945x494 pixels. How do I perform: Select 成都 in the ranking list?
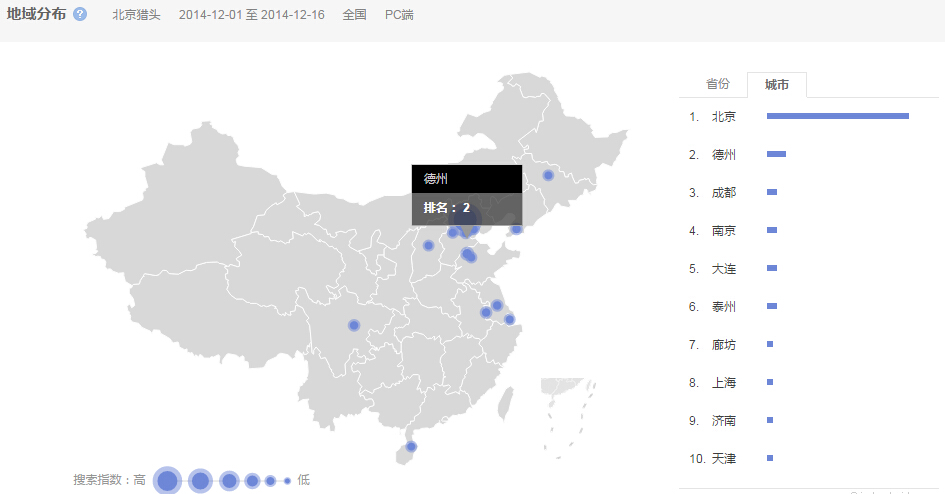point(723,193)
